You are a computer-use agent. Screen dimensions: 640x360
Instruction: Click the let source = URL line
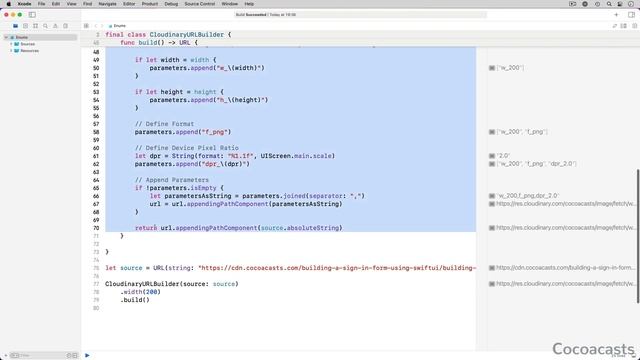coord(291,268)
